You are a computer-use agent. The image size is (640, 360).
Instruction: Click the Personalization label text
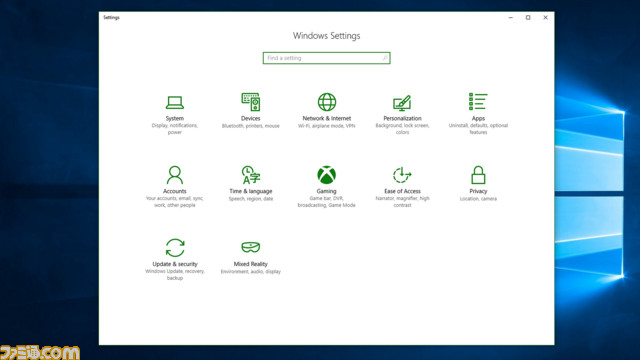tap(402, 118)
